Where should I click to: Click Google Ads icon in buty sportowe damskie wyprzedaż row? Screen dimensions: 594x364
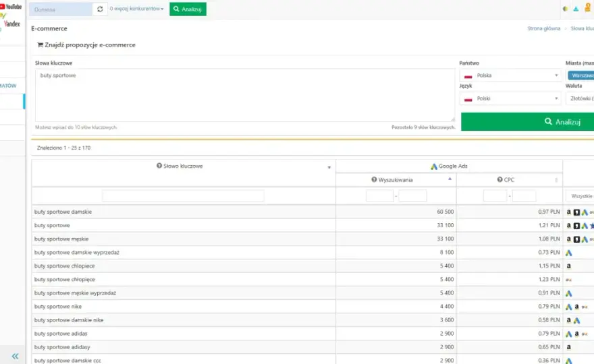coord(568,253)
